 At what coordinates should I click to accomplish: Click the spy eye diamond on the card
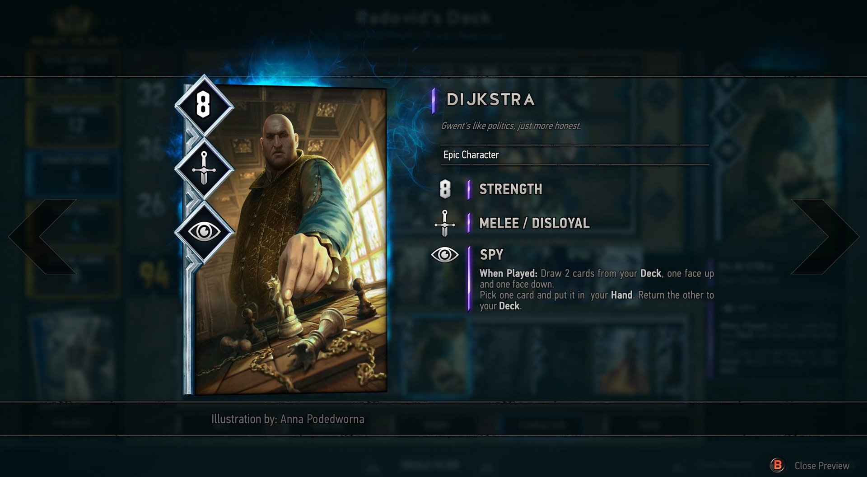[x=204, y=232]
